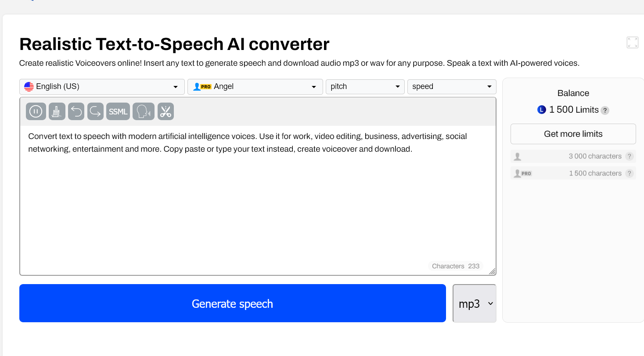Click question mark beside 3 000 characters
The height and width of the screenshot is (356, 644).
coord(630,157)
